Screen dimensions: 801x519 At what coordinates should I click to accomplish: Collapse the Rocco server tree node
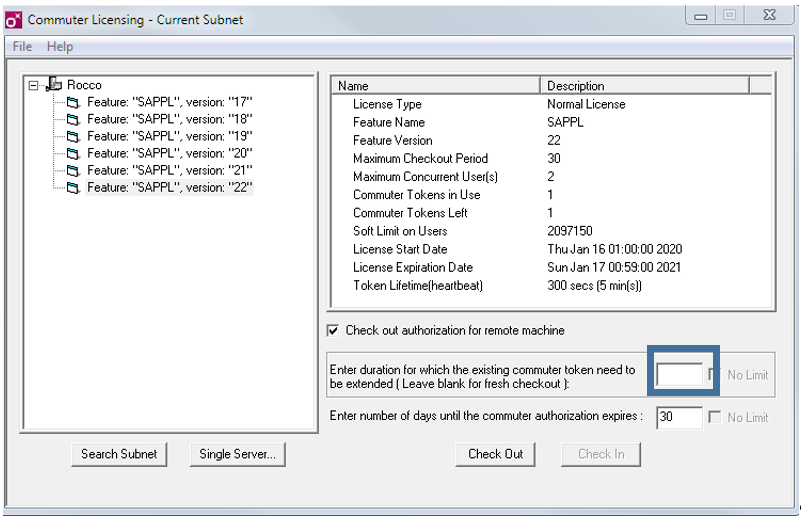34,85
